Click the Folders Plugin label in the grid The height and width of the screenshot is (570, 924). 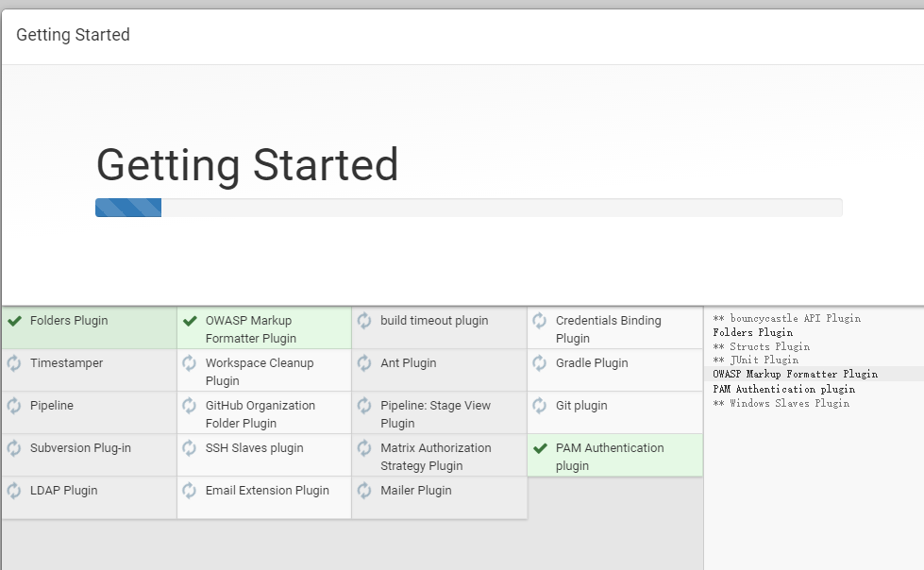69,321
